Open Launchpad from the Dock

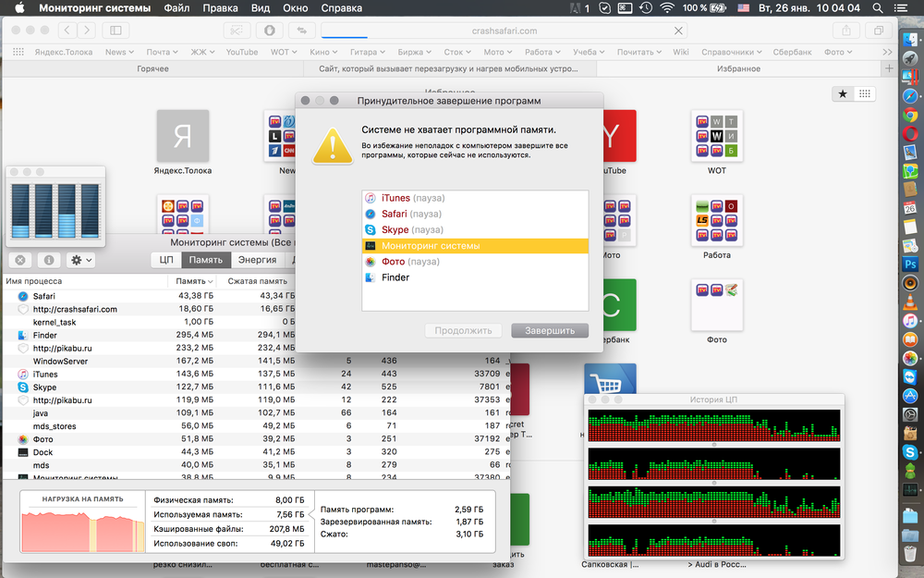coord(910,58)
